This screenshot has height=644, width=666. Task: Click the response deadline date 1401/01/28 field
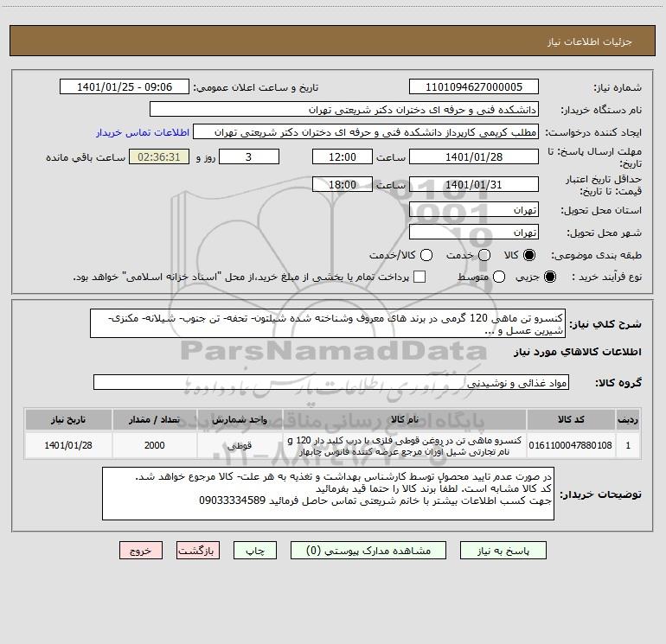474,156
